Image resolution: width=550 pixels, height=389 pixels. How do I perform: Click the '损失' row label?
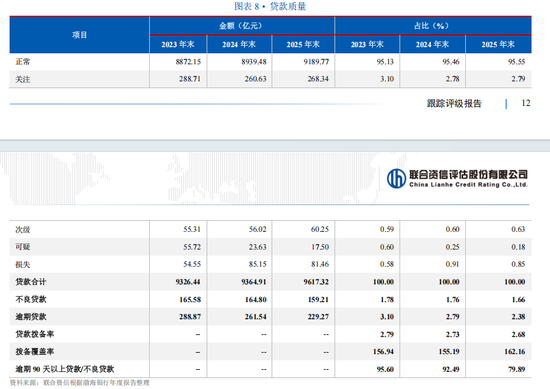point(23,264)
